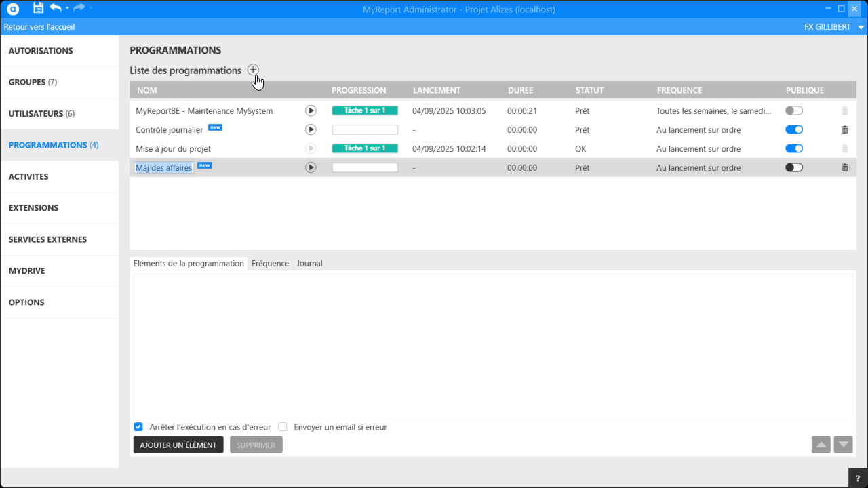This screenshot has height=488, width=868.
Task: Click Retour vers l'accueil link
Action: (x=39, y=27)
